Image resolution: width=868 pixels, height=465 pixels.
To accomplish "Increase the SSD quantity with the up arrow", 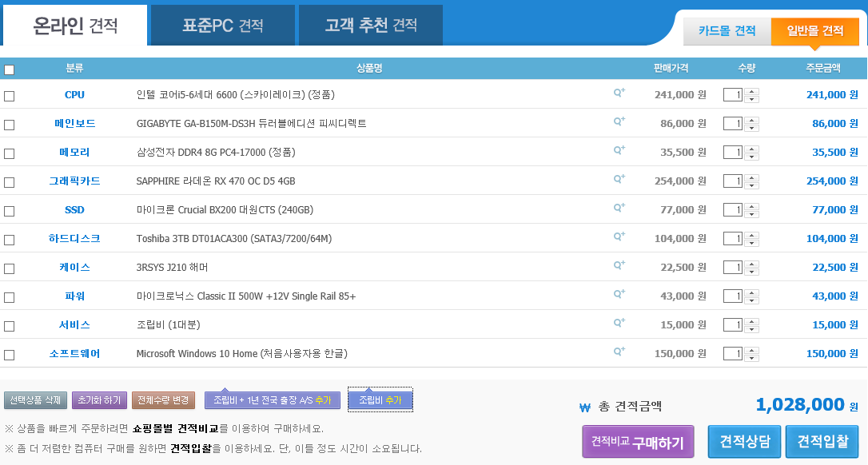I will 751,206.
